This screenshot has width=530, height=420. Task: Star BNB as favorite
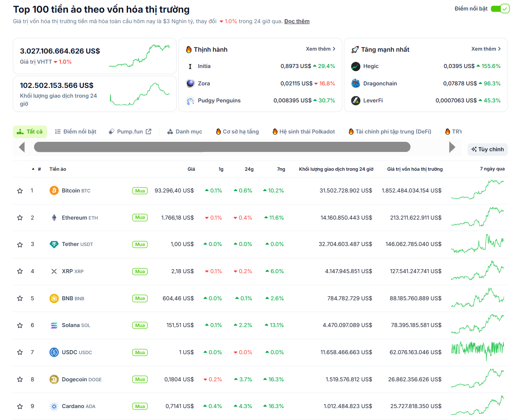pos(20,298)
